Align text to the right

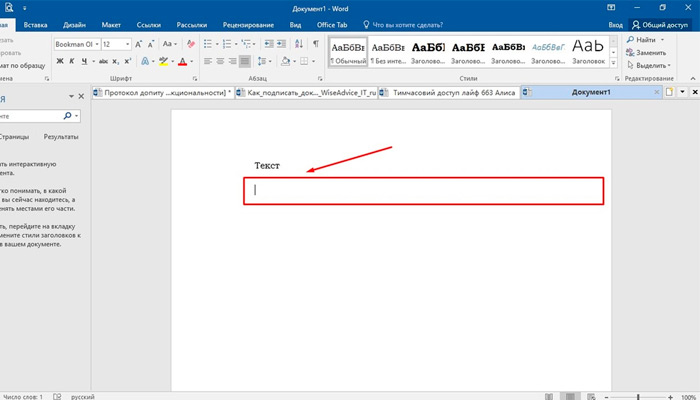coord(232,61)
